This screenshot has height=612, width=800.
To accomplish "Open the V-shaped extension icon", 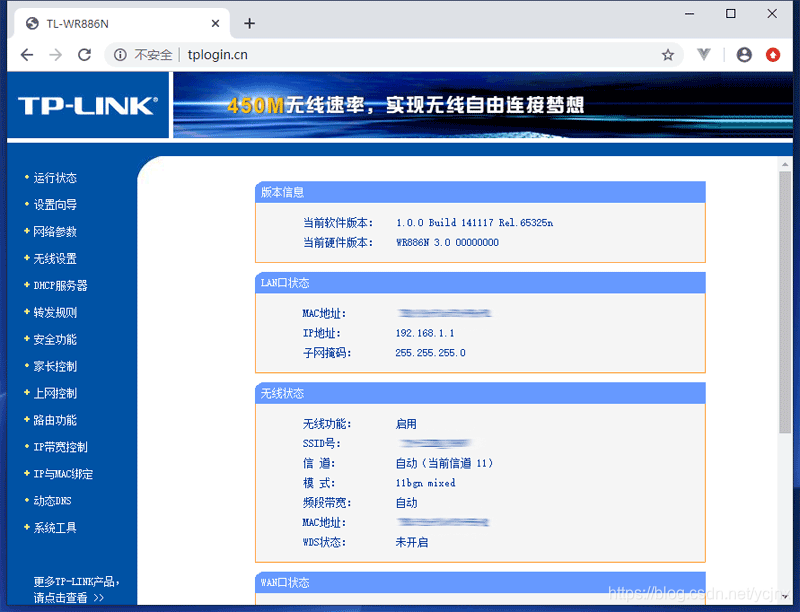I will [704, 54].
